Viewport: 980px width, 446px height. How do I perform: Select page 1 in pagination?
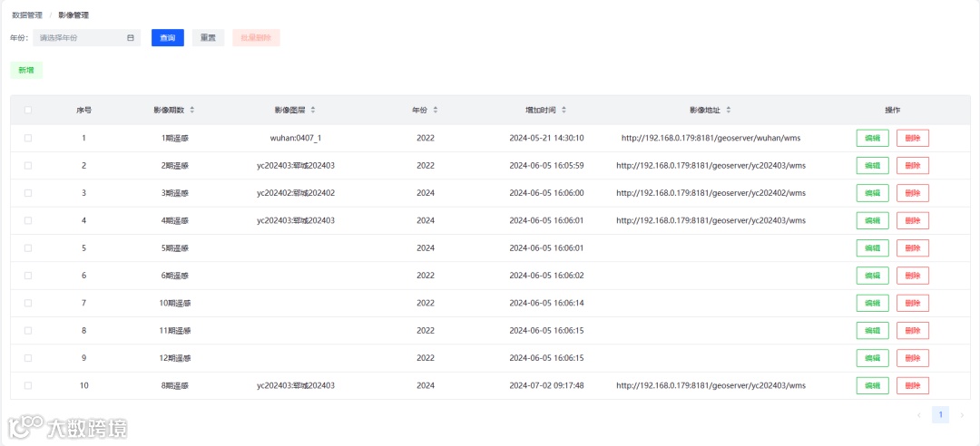tap(940, 415)
